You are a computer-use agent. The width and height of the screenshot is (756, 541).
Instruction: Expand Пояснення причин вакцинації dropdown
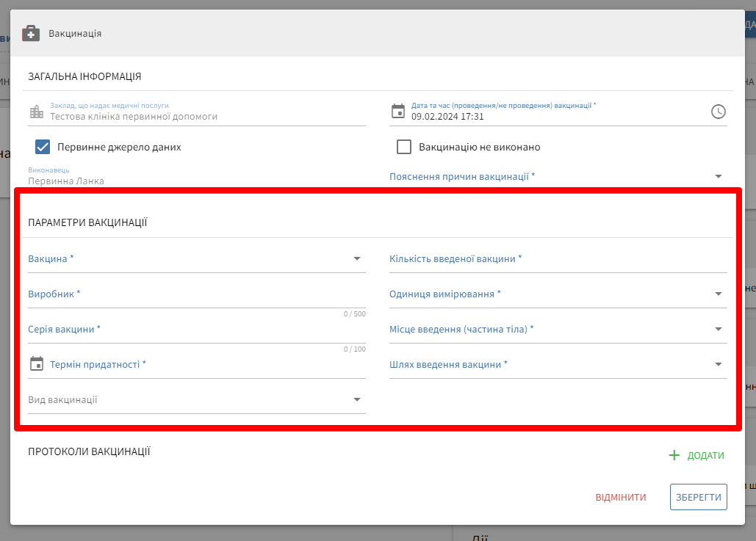718,177
